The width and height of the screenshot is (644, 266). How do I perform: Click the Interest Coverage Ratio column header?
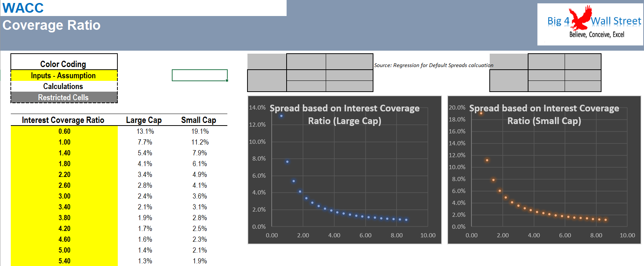click(x=63, y=120)
